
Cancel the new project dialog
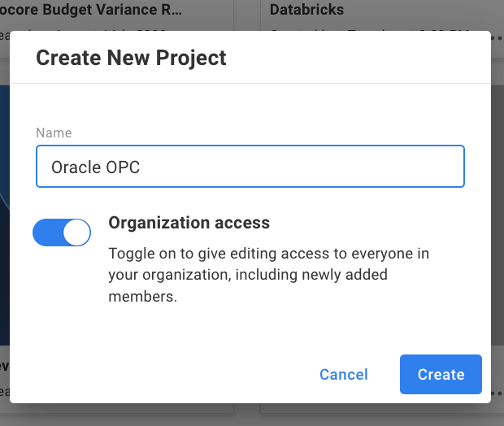point(344,375)
